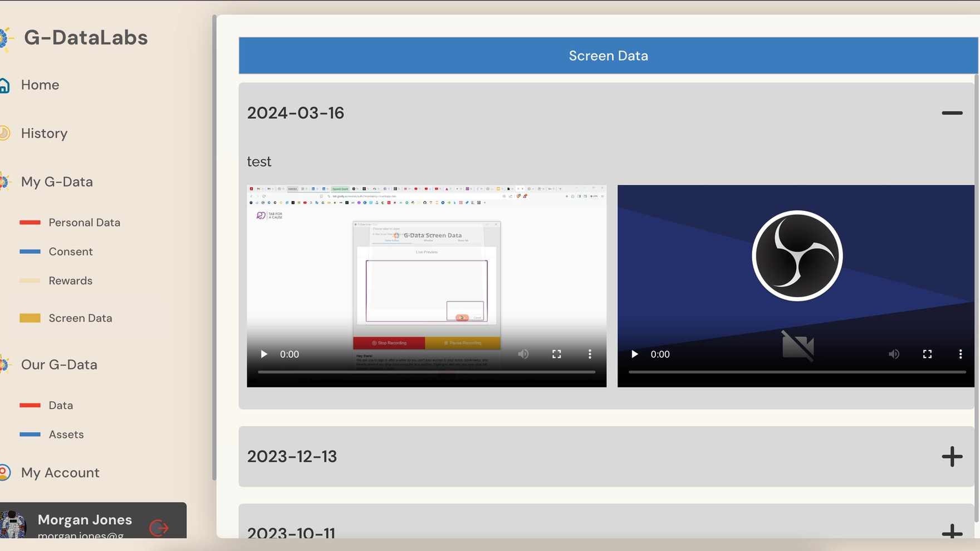The height and width of the screenshot is (551, 980).
Task: Click Morgan Jones profile avatar
Action: click(x=12, y=524)
